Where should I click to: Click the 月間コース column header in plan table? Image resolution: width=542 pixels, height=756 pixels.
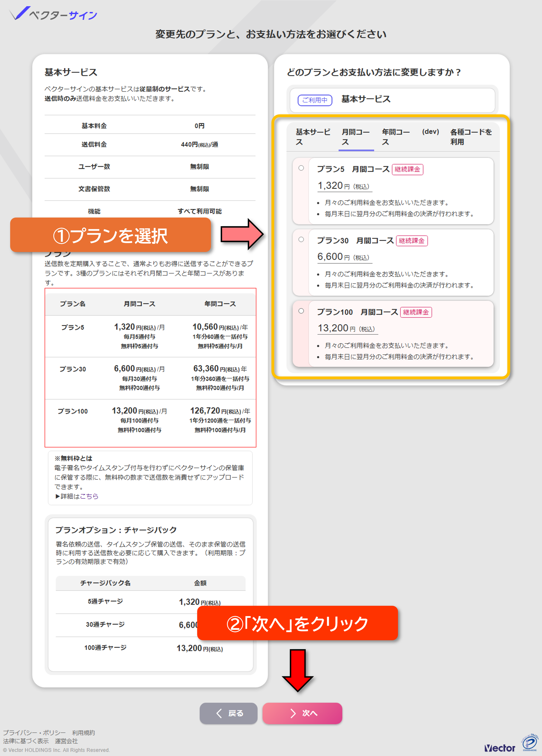tap(139, 304)
